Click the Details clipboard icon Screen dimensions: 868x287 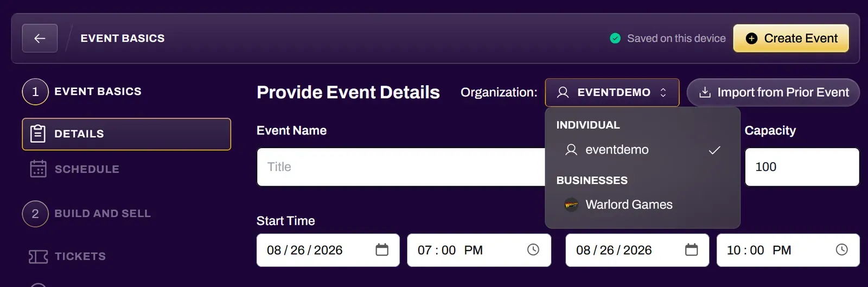point(38,133)
